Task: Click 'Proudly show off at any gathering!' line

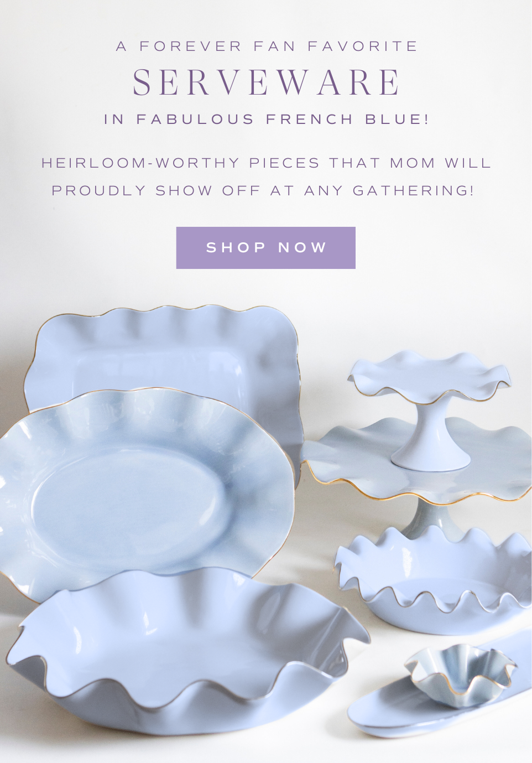Action: 263,191
